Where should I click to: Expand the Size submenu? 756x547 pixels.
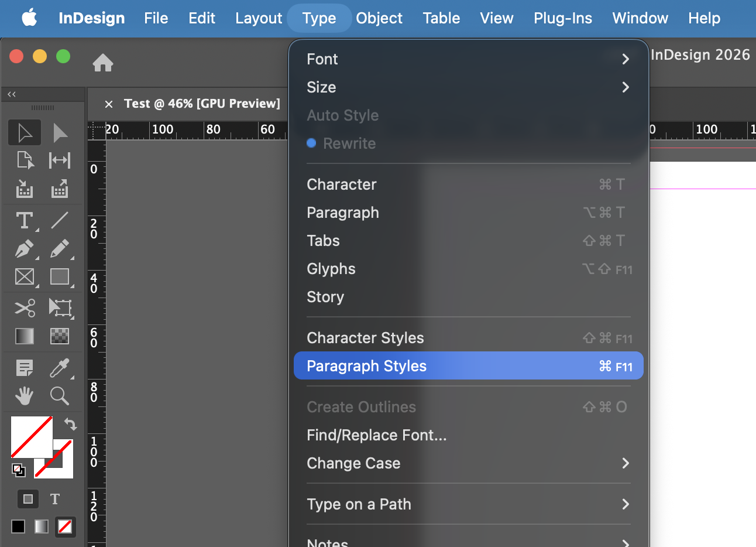pos(468,87)
